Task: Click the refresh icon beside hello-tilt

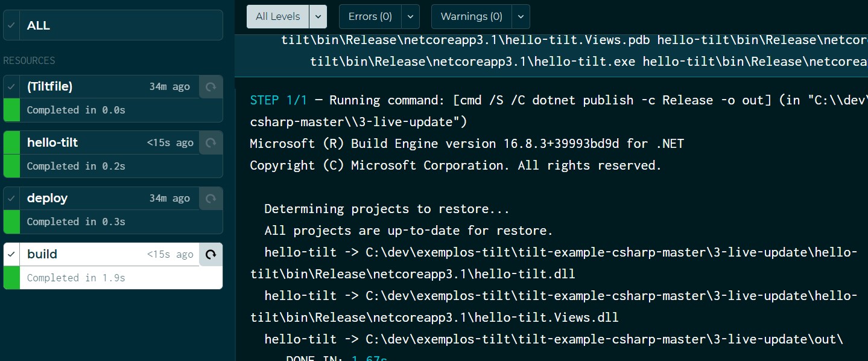Action: click(x=211, y=143)
